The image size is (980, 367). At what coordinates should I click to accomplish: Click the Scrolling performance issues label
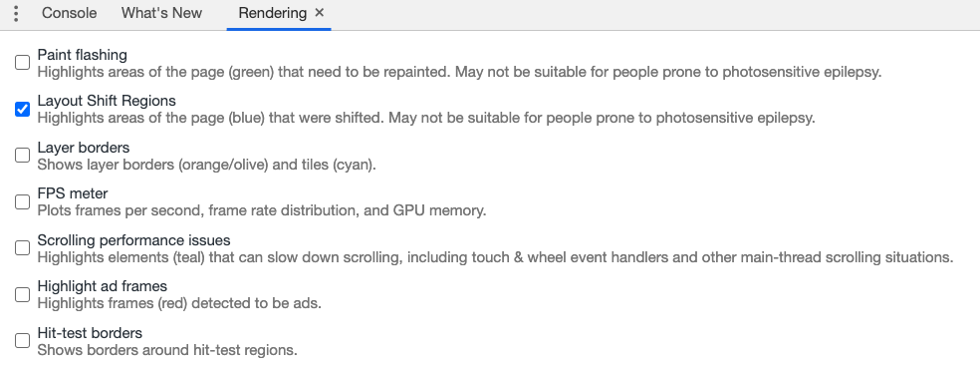tap(133, 240)
